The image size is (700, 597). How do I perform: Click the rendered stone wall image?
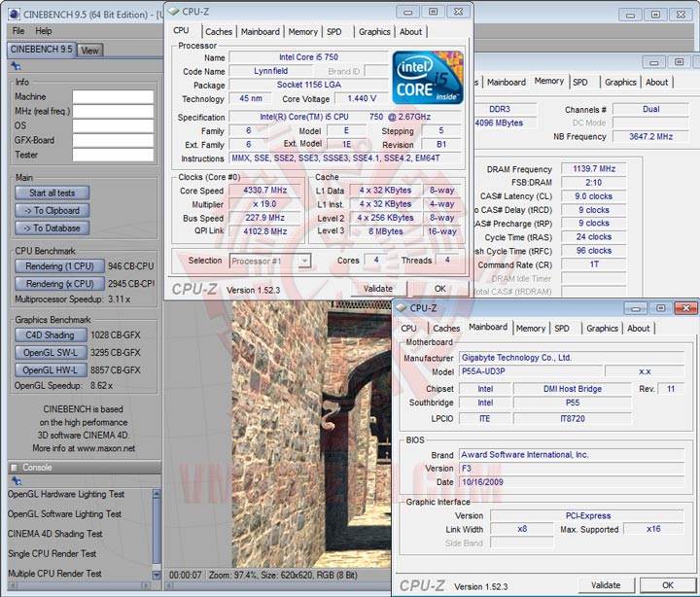311,433
